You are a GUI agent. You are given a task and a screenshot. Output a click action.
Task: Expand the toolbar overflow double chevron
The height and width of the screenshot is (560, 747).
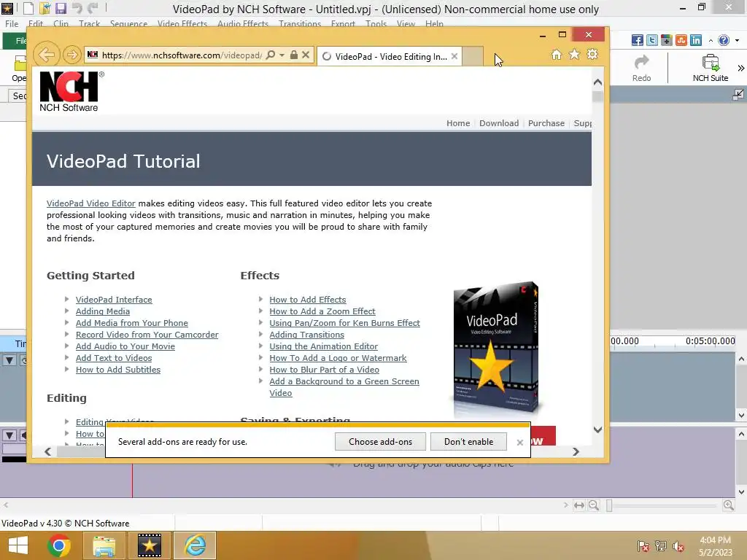click(x=741, y=68)
